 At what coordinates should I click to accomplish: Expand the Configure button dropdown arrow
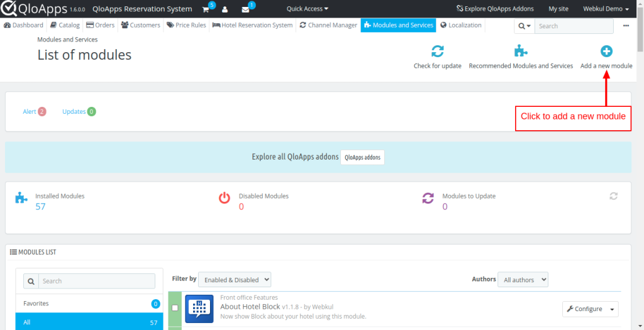(x=613, y=309)
